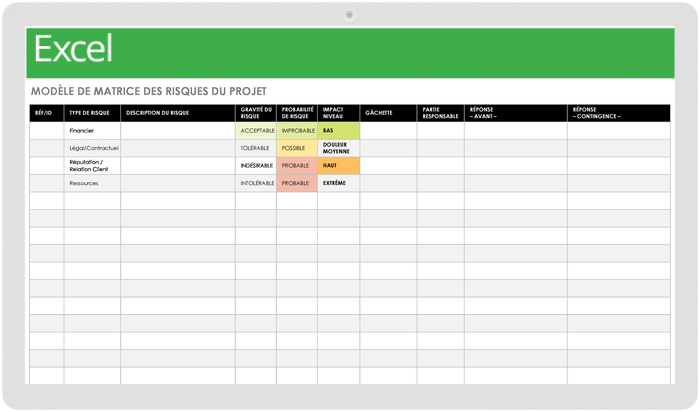This screenshot has width=700, height=412.
Task: Click the 'INTOLÉRABLE' gravity cell
Action: 255,184
